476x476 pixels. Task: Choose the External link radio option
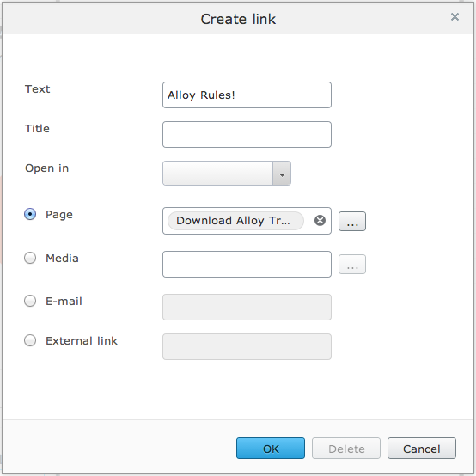[x=30, y=340]
